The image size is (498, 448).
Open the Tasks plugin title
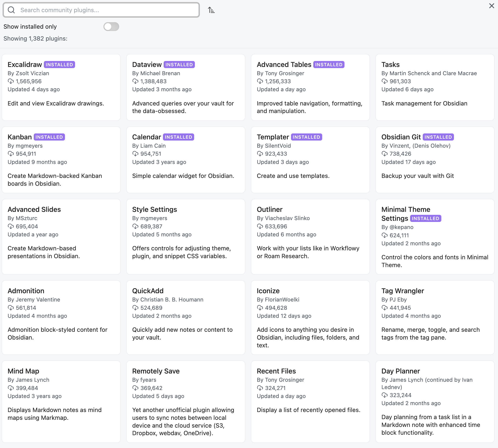[390, 64]
